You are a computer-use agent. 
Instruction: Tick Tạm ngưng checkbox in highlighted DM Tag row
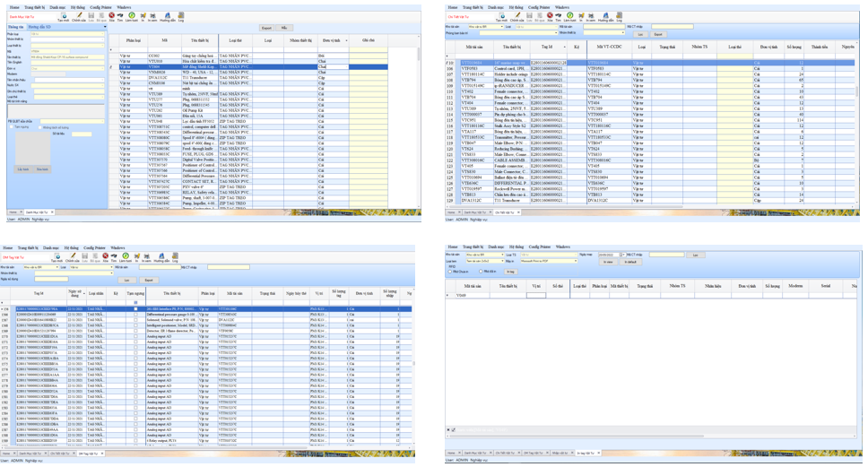click(136, 309)
